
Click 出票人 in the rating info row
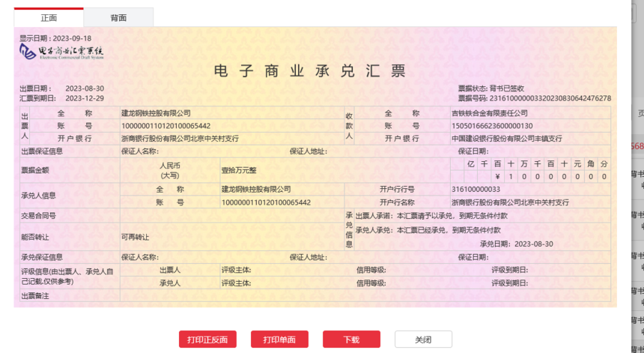[x=170, y=270]
